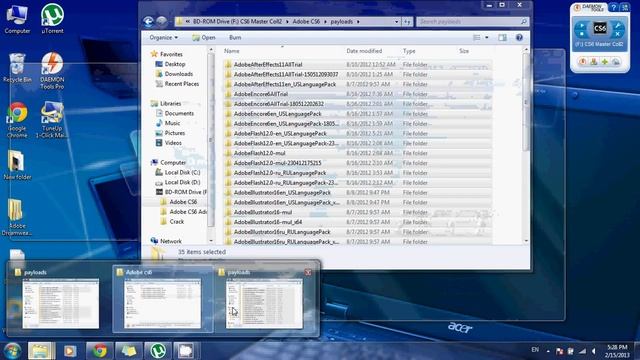640x360 pixels.
Task: Click the Explorer back arrow button
Action: click(x=149, y=21)
